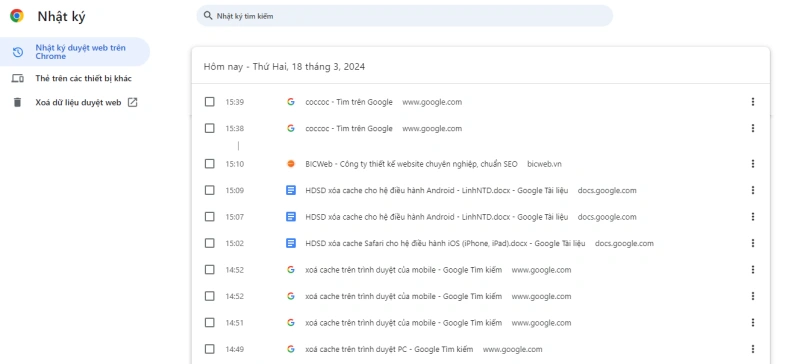The width and height of the screenshot is (800, 364).
Task: Open Thẻ trên các thiết bị khác
Action: [x=84, y=79]
